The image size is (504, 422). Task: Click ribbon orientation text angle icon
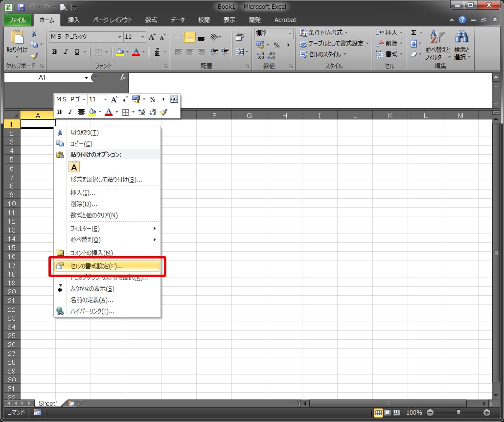click(214, 37)
